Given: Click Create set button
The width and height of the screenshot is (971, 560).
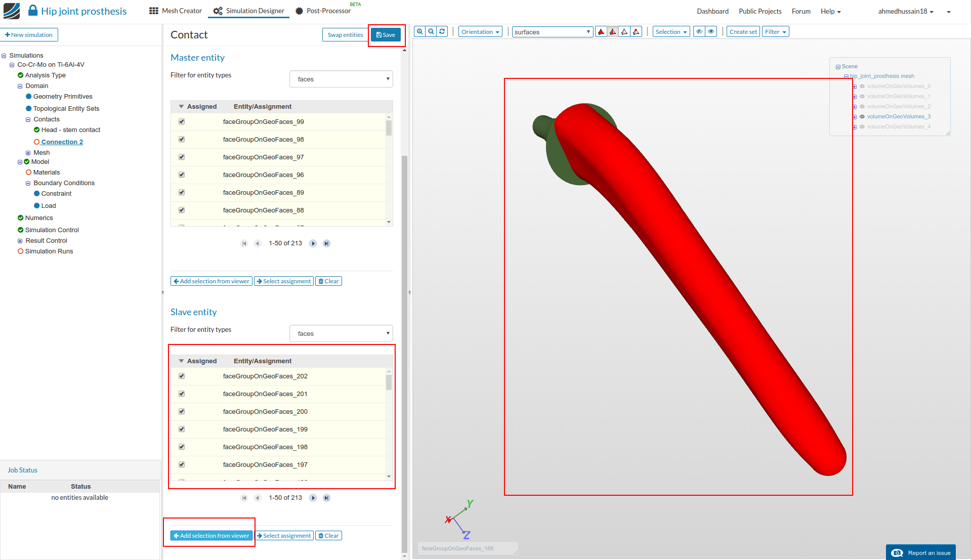Looking at the screenshot, I should coord(743,32).
